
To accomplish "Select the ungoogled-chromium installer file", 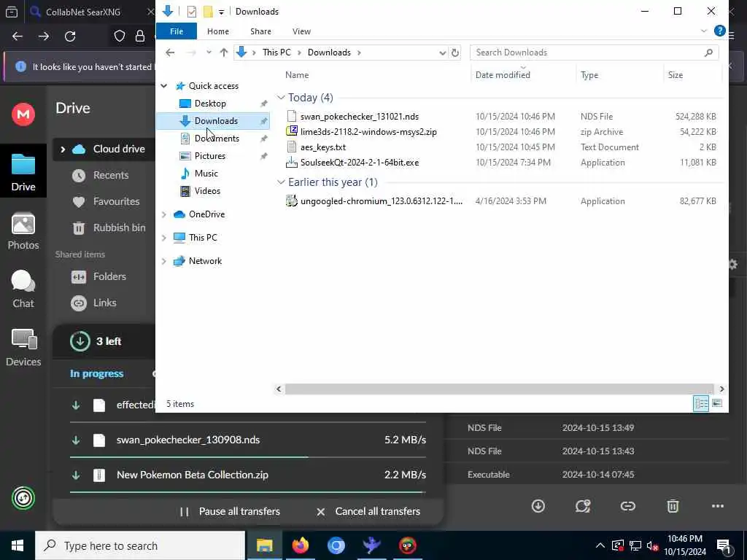I will (x=381, y=201).
